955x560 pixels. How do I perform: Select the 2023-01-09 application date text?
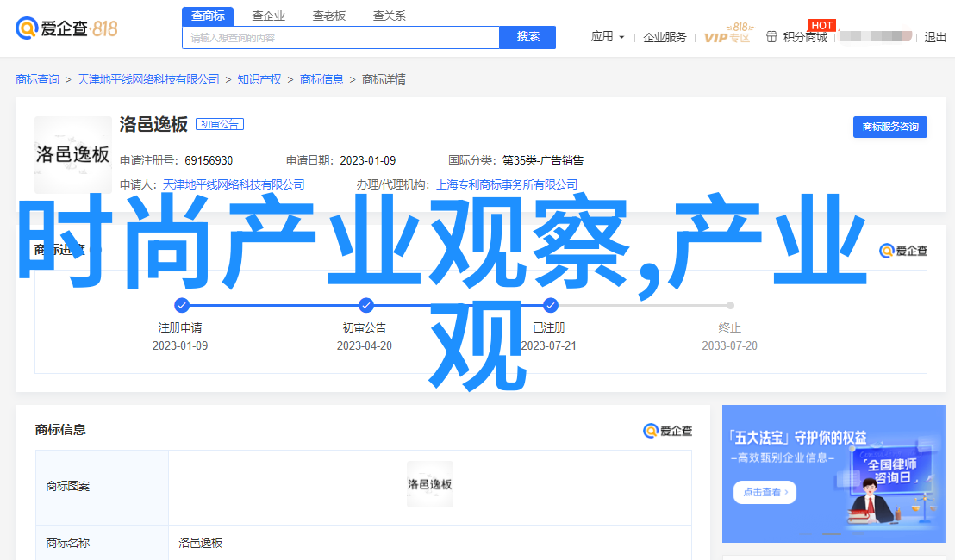point(368,161)
